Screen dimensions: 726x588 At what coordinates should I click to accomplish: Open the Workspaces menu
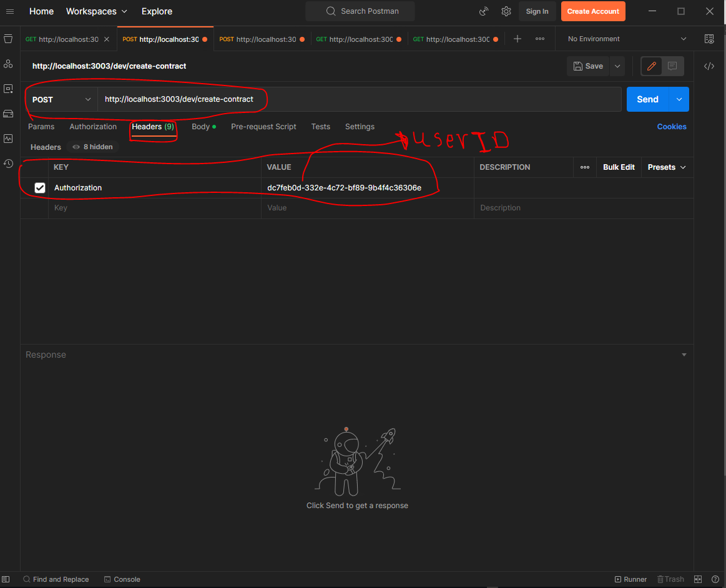[x=96, y=11]
